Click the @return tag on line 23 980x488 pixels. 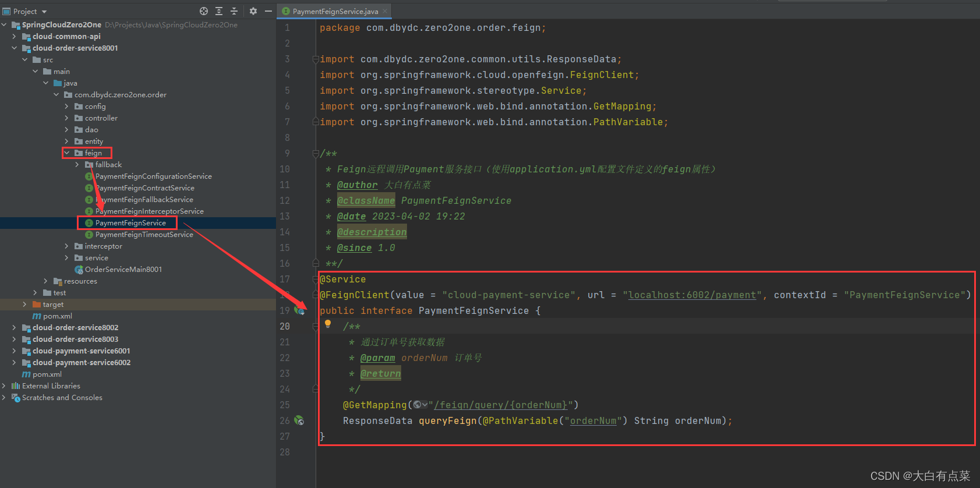point(381,374)
